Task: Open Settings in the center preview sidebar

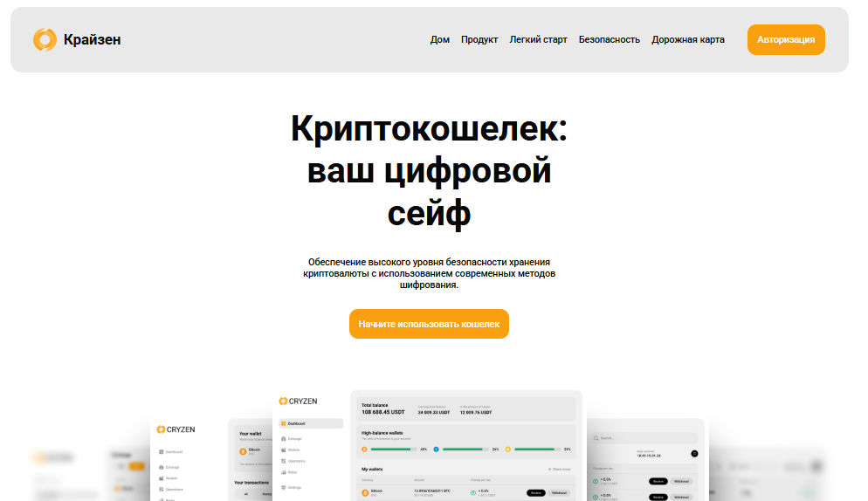Action: coord(291,488)
